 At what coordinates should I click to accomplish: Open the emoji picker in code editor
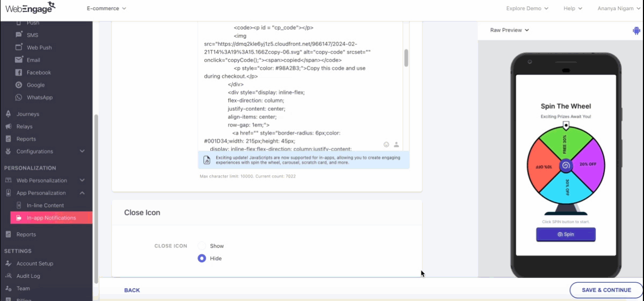[386, 145]
